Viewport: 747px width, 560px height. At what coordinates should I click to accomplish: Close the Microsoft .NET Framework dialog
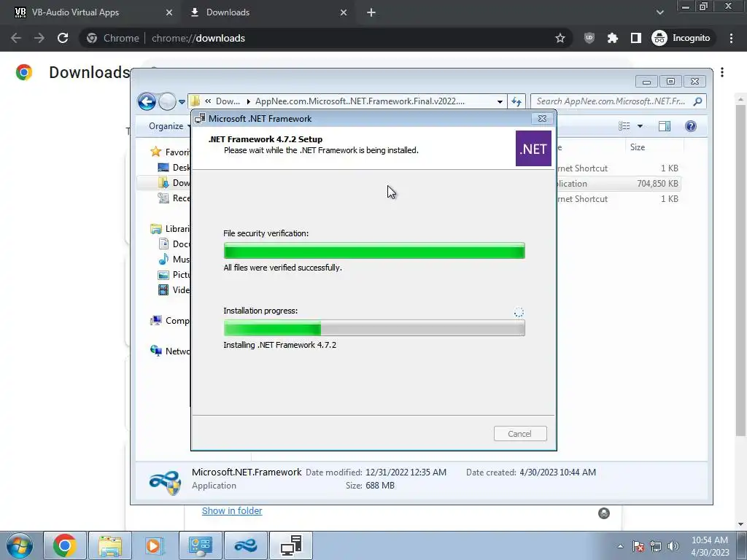tap(542, 119)
